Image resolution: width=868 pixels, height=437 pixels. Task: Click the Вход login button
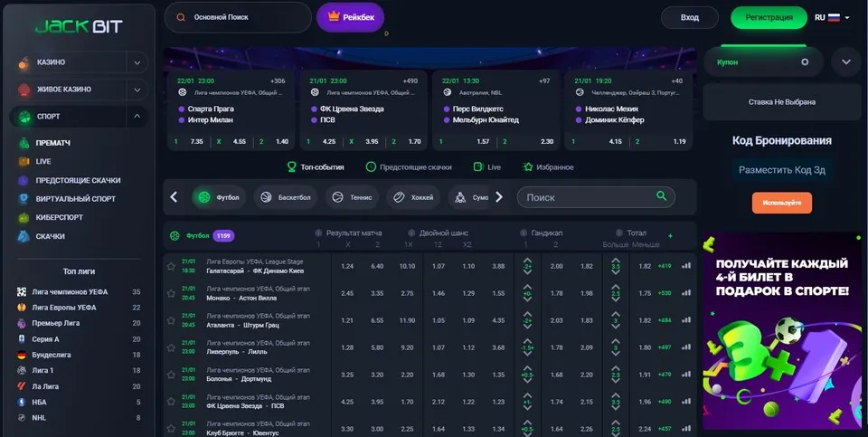(690, 17)
